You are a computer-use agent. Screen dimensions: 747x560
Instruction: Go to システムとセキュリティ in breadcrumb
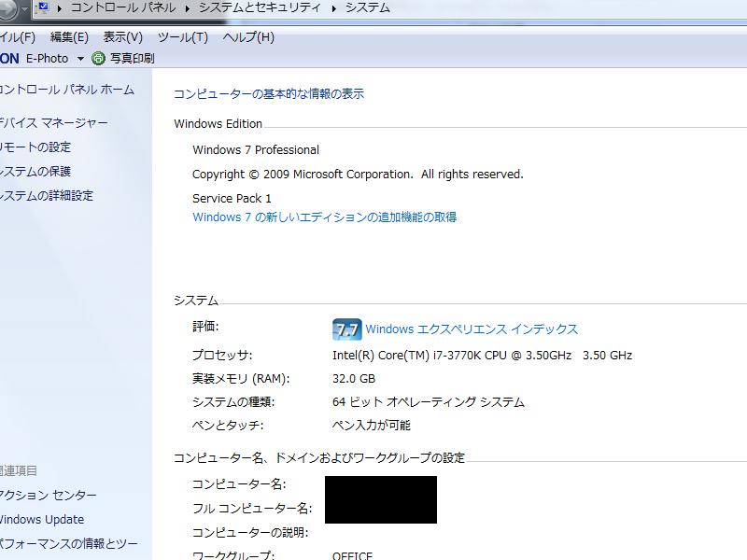(x=260, y=7)
